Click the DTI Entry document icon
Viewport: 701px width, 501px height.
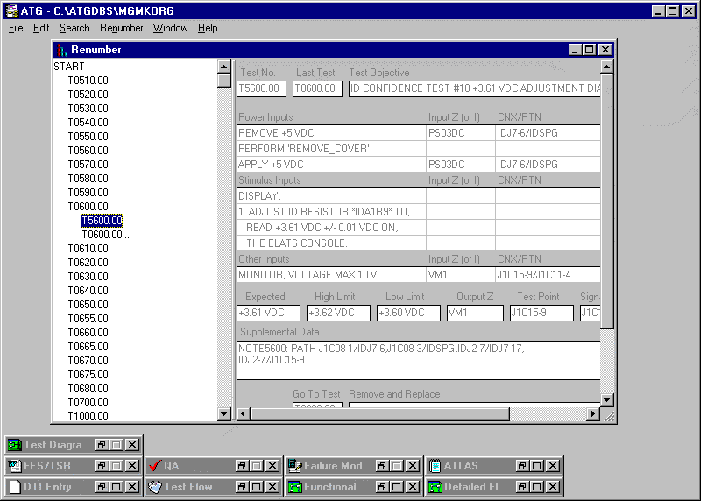[x=14, y=487]
